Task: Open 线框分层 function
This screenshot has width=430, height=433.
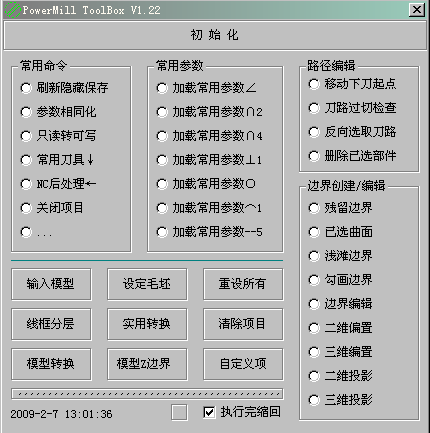Action: pos(51,324)
